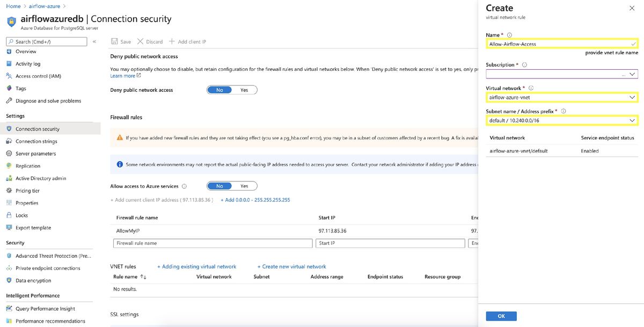Collapse the sidebar with double chevron
The width and height of the screenshot is (644, 327).
coord(94,41)
